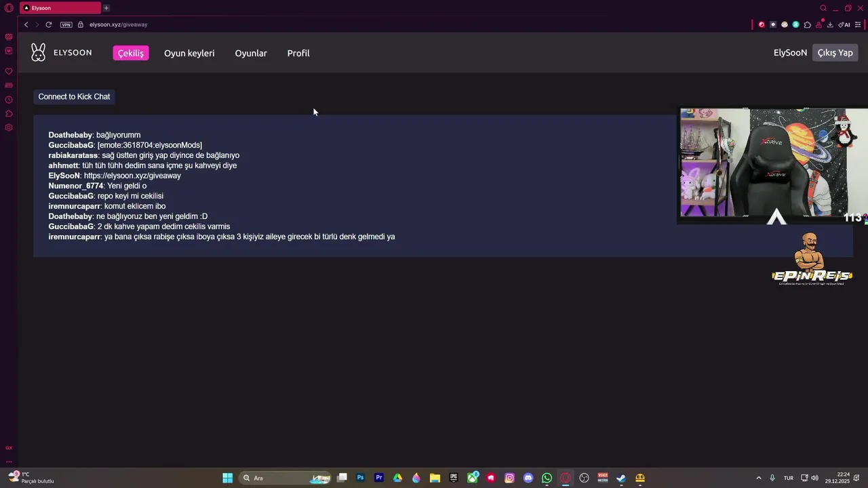Open sidebar wallet card icon
868x488 pixels.
click(9, 85)
